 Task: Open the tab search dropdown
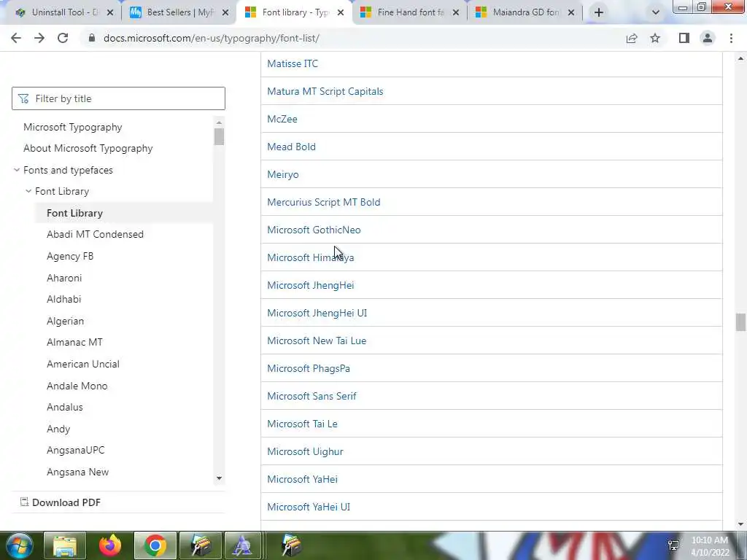tap(656, 12)
